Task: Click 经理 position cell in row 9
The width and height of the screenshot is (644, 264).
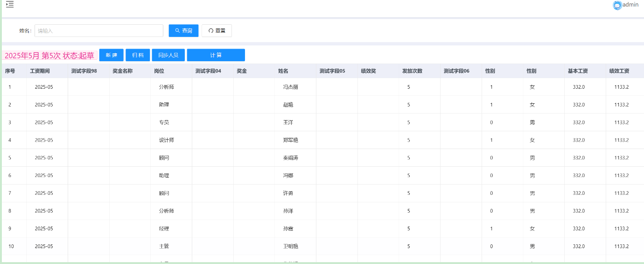Action: tap(164, 228)
